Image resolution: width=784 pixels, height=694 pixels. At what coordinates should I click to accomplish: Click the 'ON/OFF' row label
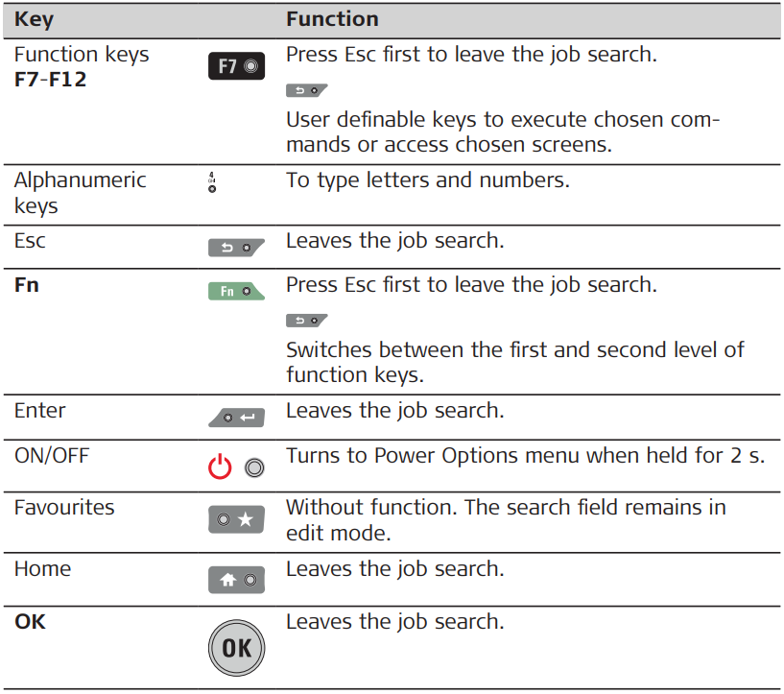pyautogui.click(x=51, y=455)
